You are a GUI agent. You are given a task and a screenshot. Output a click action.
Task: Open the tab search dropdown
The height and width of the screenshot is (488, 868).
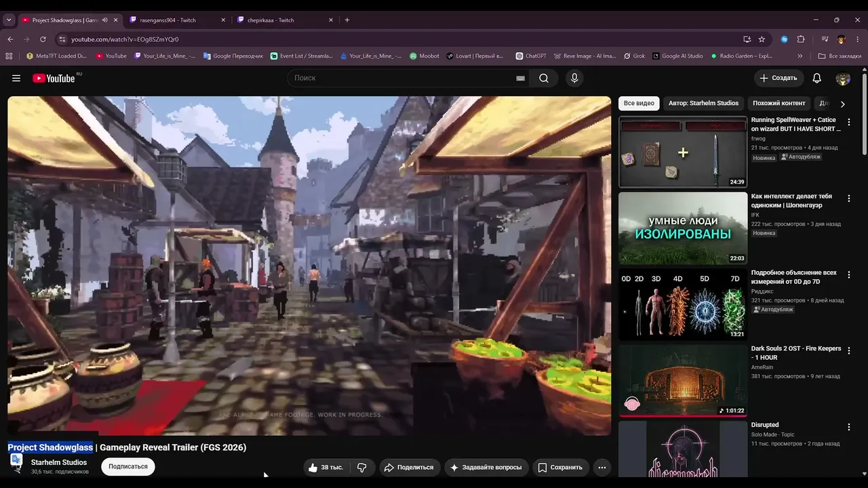[9, 20]
